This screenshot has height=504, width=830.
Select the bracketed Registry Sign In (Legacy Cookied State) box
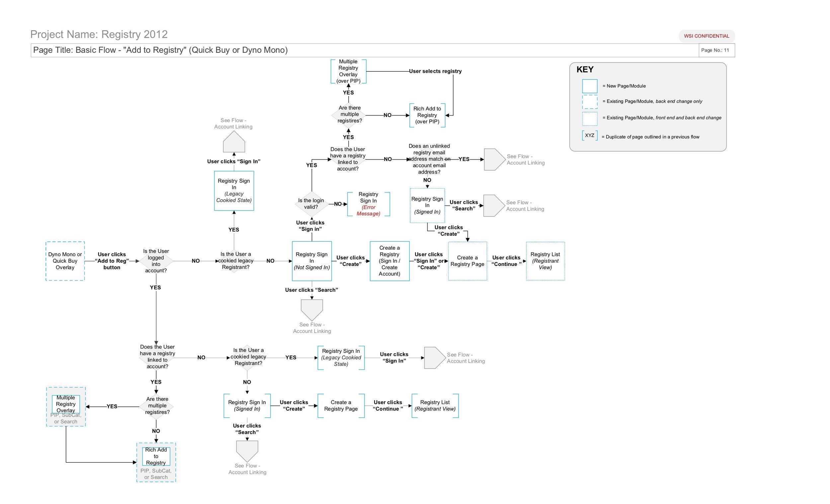click(341, 358)
